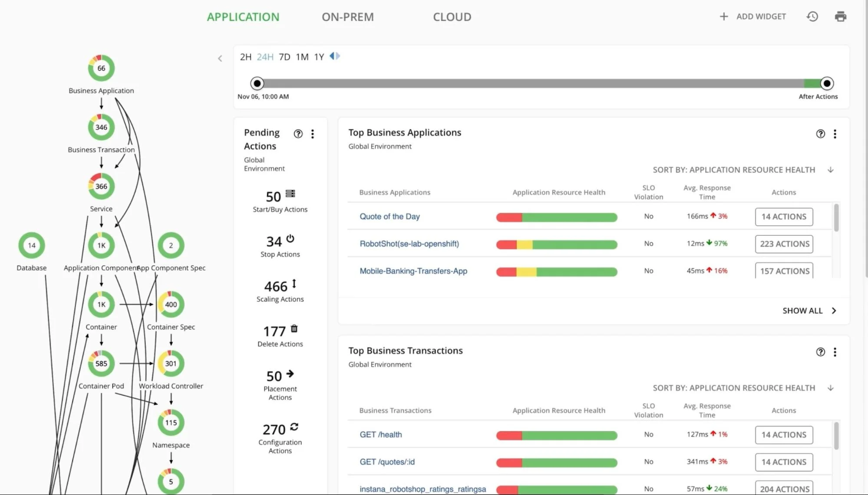Change sort order for Top Business Transactions

coord(831,388)
